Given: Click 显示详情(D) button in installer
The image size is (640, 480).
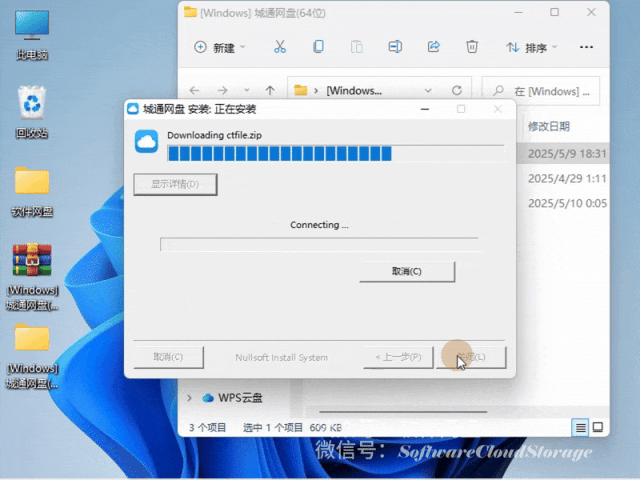Looking at the screenshot, I should point(175,184).
